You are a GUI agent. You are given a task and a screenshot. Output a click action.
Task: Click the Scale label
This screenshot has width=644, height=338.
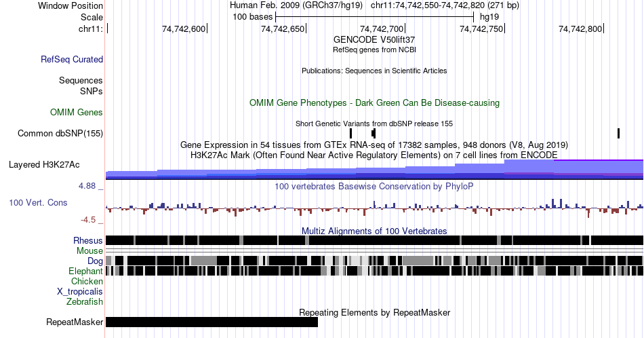click(92, 17)
